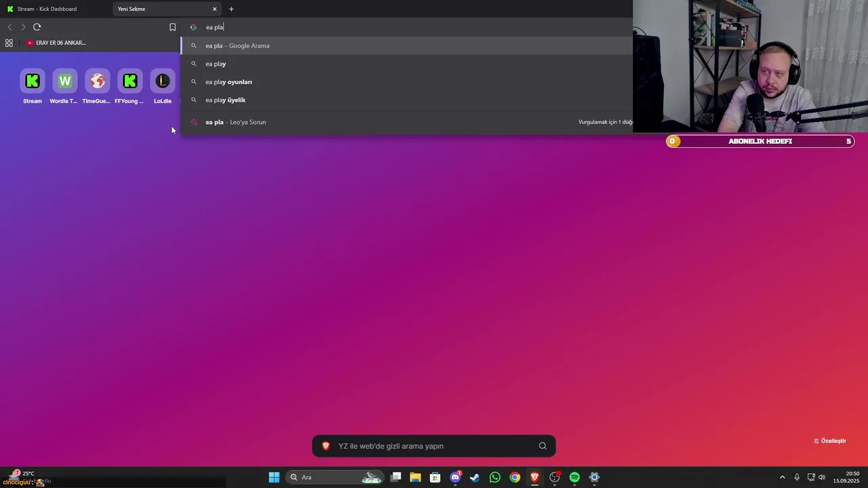Open Discord from the taskbar
The height and width of the screenshot is (488, 868).
click(455, 477)
